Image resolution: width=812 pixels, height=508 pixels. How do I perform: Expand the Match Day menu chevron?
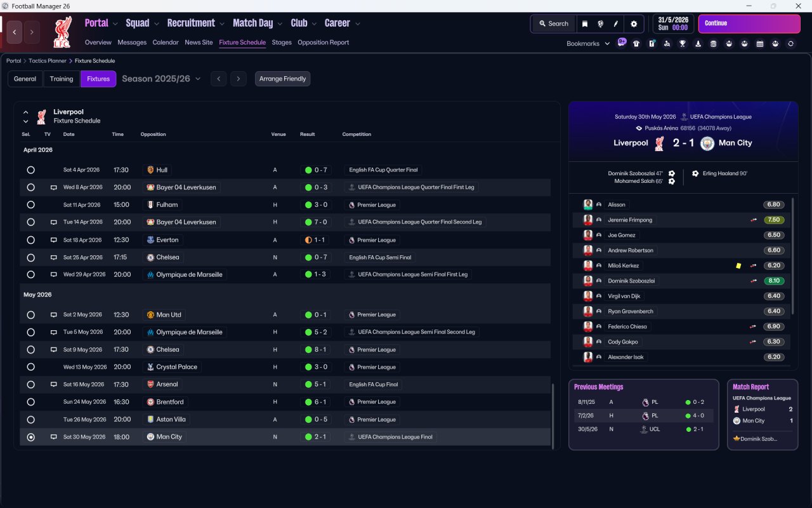point(280,24)
